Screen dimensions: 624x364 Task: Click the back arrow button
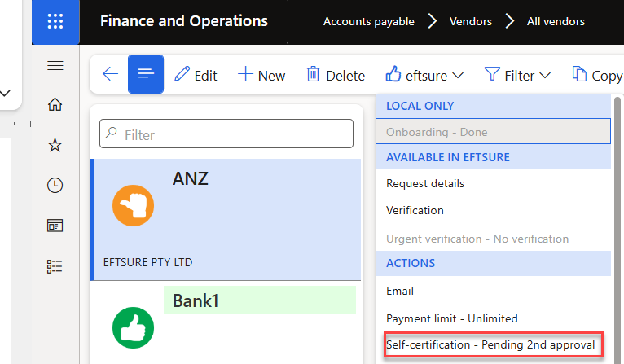pos(110,74)
